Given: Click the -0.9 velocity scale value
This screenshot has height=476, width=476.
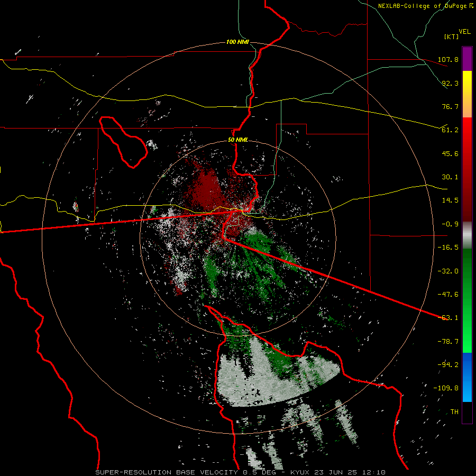Looking at the screenshot, I should coord(450,224).
